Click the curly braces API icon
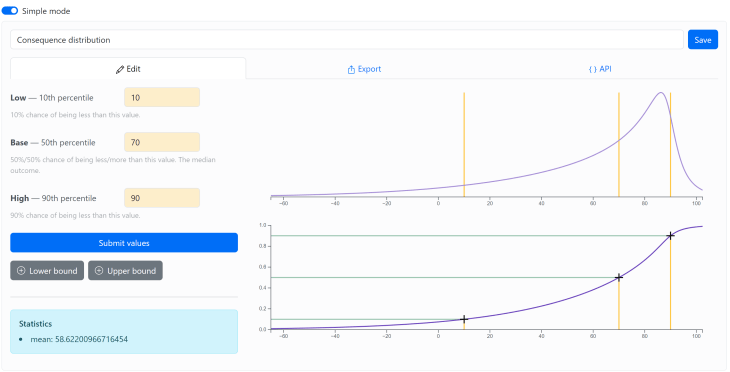 [593, 69]
